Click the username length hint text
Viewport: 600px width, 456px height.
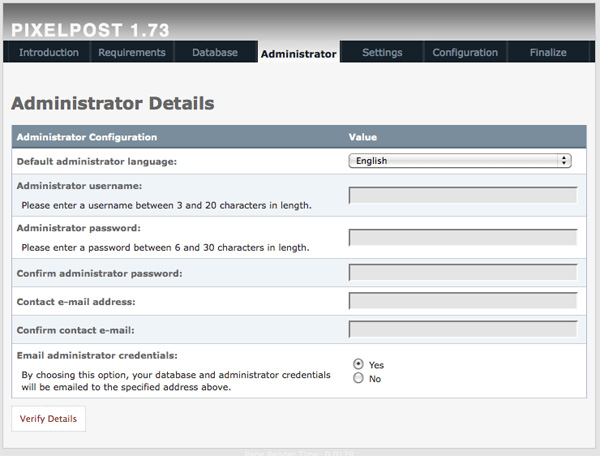(166, 205)
